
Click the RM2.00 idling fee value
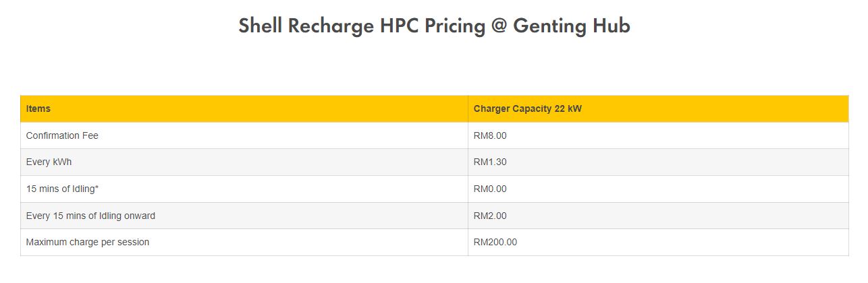tap(490, 216)
